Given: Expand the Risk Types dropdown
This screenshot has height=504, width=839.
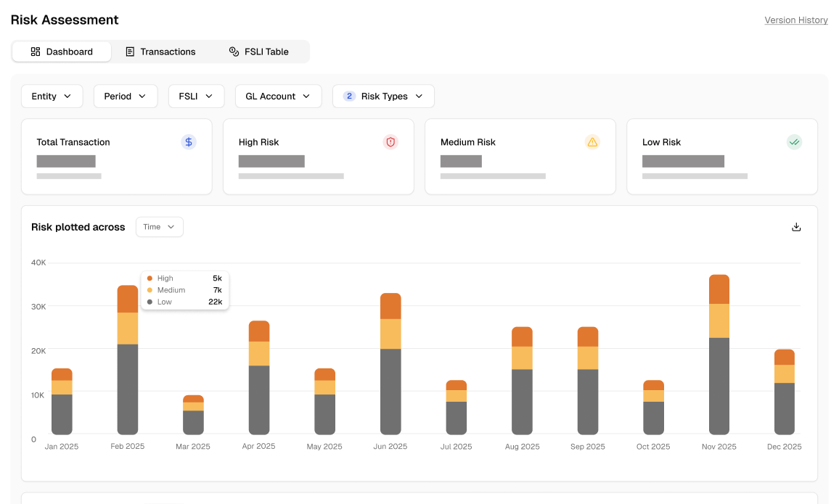Looking at the screenshot, I should pyautogui.click(x=383, y=96).
